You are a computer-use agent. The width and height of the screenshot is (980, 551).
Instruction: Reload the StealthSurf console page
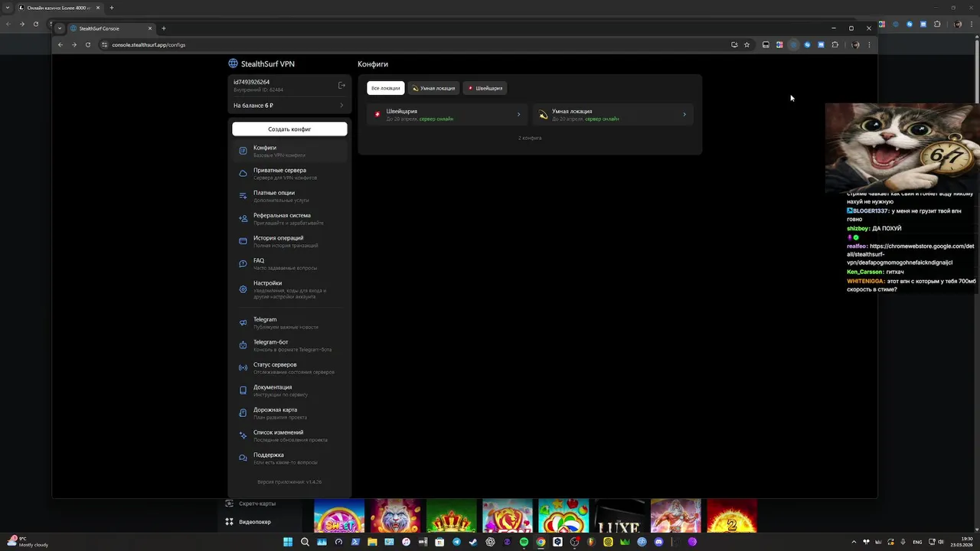(88, 44)
